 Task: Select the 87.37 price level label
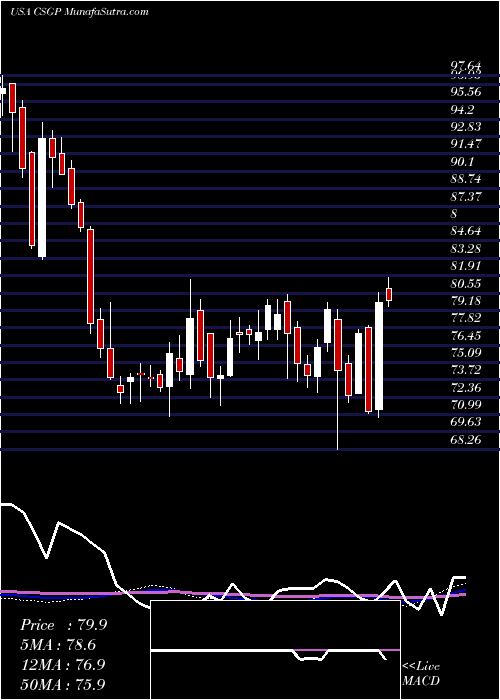(466, 196)
